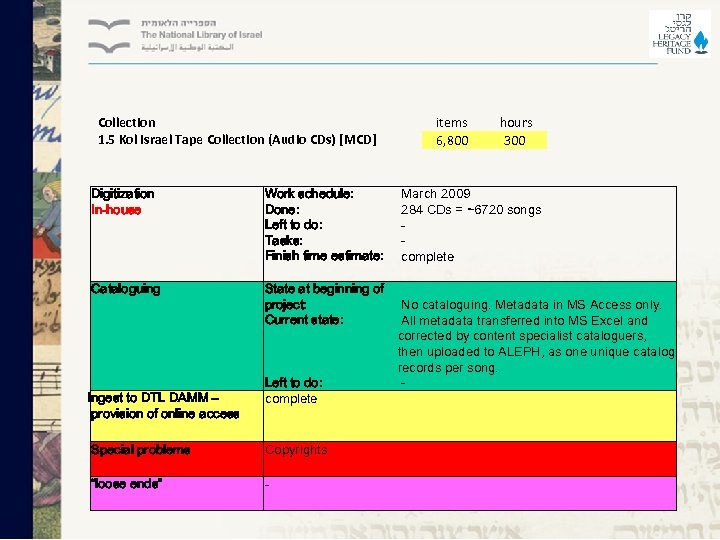Click the 'Tasks:' label

point(283,241)
